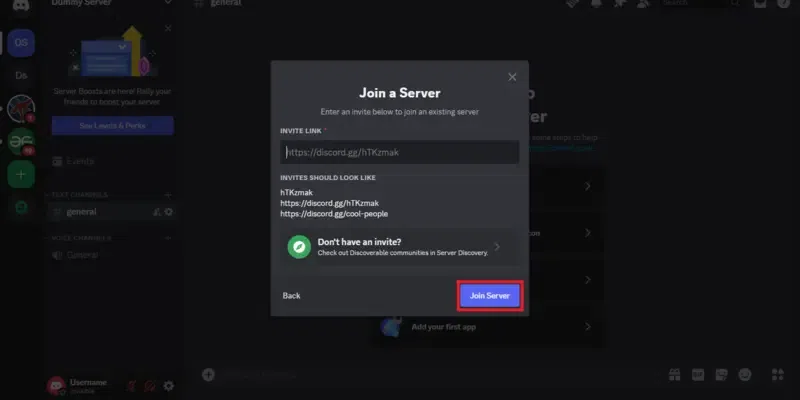Open the apps icon in message bar
Viewport: 800px width, 400px height.
coord(778,375)
